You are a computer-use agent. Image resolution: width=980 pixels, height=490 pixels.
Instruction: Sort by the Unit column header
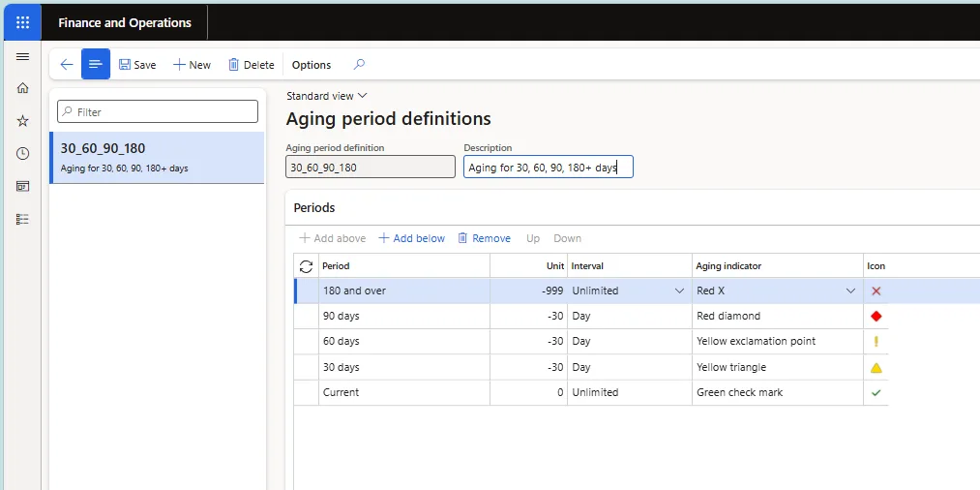(529, 266)
